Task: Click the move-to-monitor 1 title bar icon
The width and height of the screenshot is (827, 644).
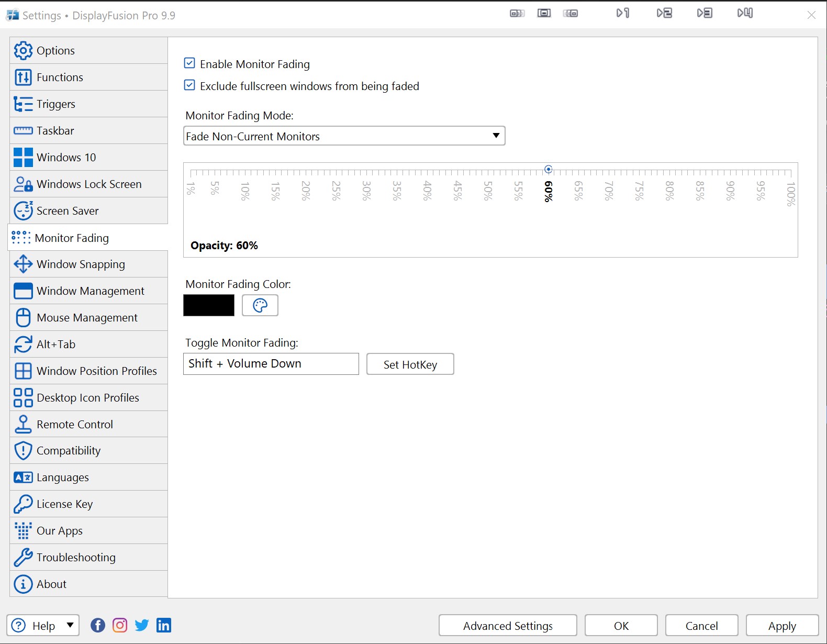Action: 622,13
